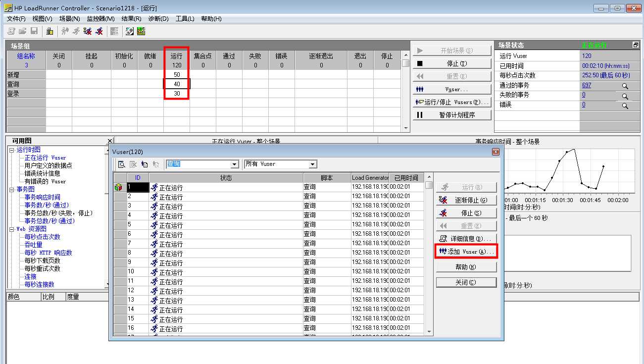Open the 所有 Vuser filter dropdown

312,164
